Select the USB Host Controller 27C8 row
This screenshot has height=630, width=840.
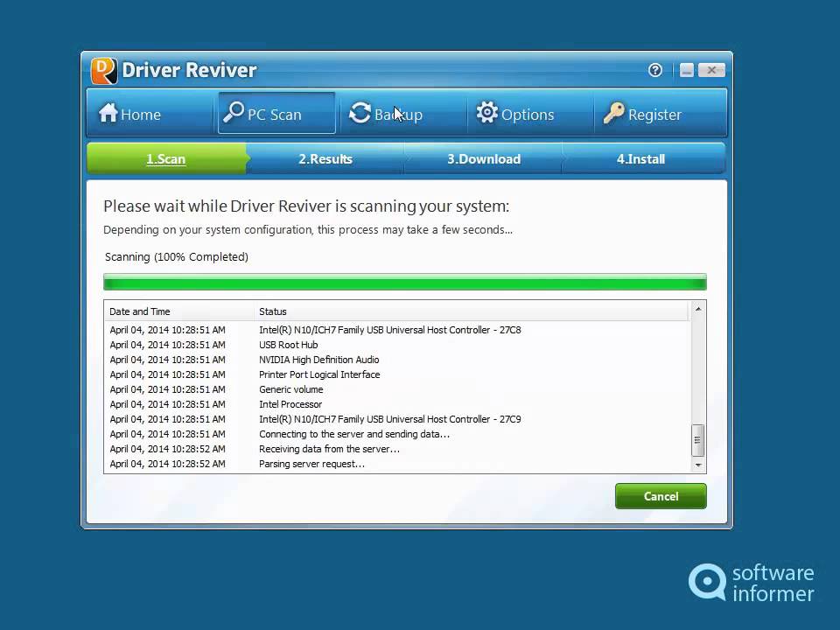pos(396,330)
